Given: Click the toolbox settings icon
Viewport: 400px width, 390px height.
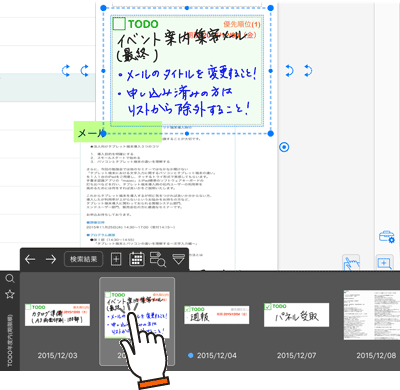Looking at the screenshot, I should click(x=387, y=237).
